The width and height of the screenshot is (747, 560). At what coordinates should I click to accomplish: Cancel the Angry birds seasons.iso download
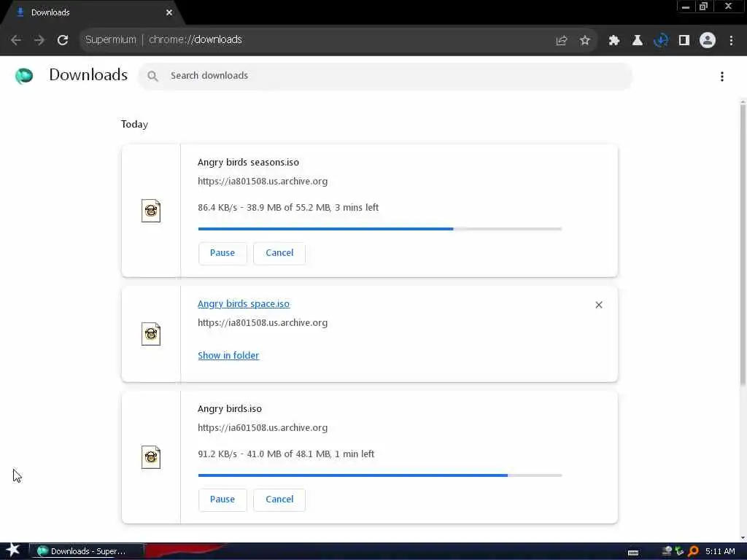click(x=279, y=253)
